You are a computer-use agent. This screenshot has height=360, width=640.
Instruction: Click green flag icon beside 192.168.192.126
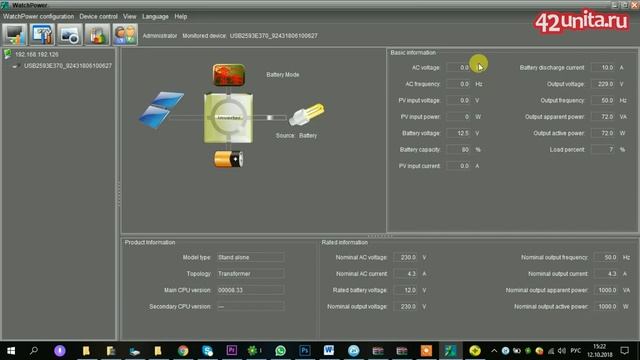(7, 54)
